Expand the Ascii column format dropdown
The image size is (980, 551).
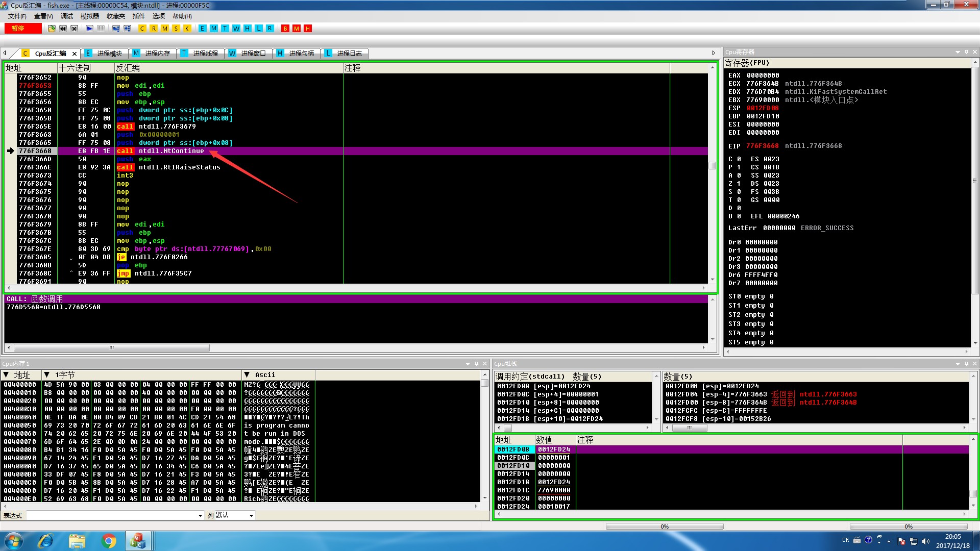pyautogui.click(x=247, y=375)
